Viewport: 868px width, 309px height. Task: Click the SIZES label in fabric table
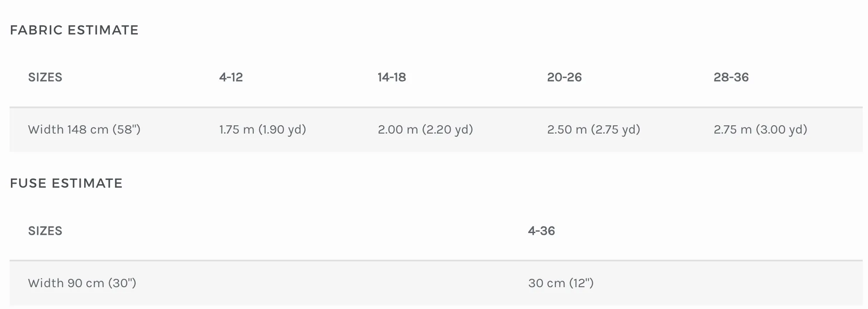point(45,77)
